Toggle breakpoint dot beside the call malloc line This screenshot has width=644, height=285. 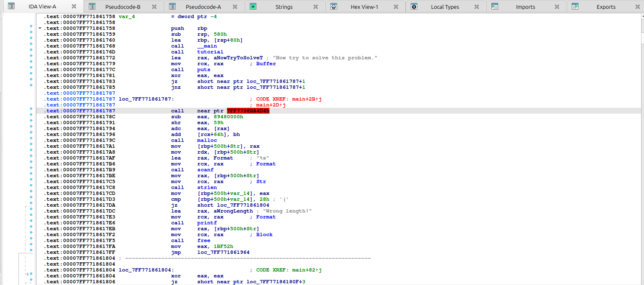(31, 141)
